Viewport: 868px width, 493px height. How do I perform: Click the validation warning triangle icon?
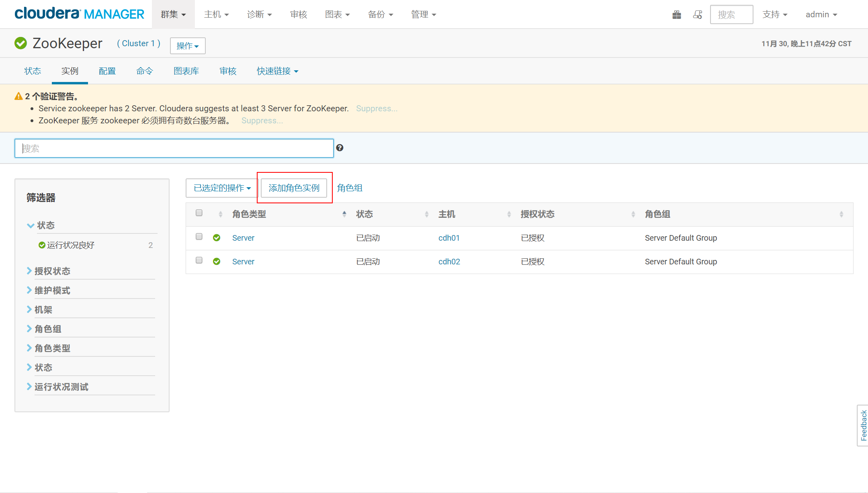(x=18, y=96)
